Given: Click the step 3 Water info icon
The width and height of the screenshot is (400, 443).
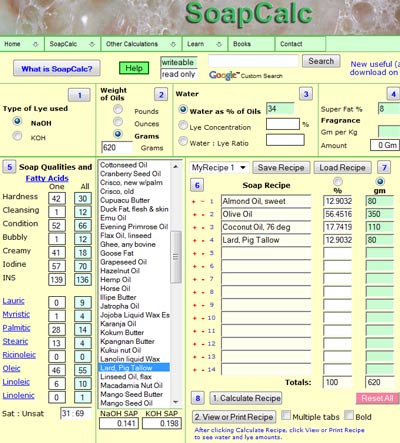Looking at the screenshot, I should click(x=306, y=94).
